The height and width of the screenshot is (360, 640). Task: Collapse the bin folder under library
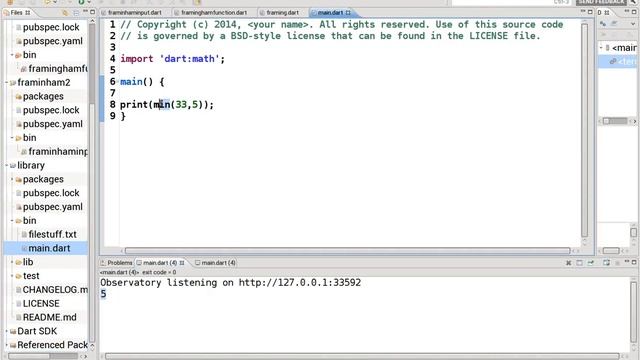(x=12, y=220)
